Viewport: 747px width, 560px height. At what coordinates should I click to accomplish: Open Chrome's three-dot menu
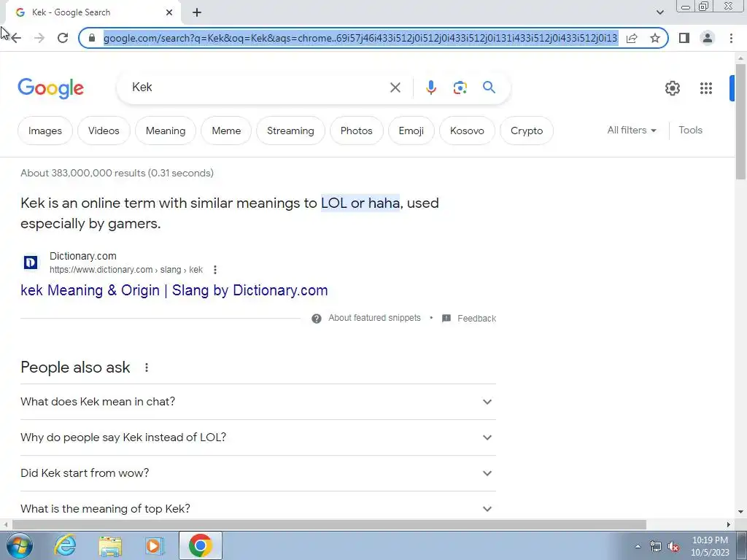(731, 38)
